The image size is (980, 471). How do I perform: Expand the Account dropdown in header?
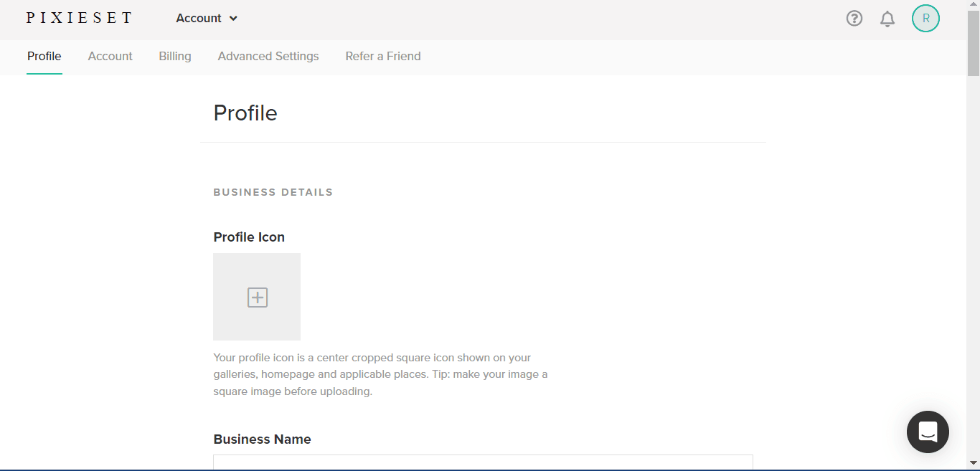pos(207,19)
